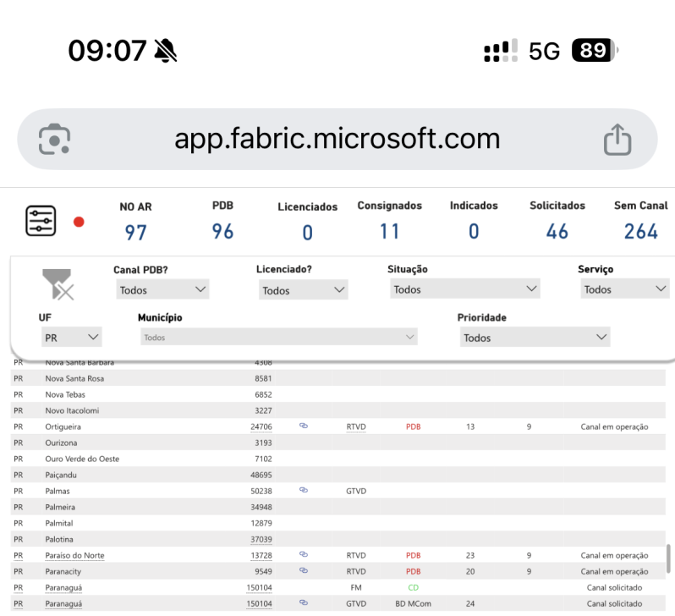Tap the share icon in the address bar
The height and width of the screenshot is (616, 675).
(x=617, y=139)
